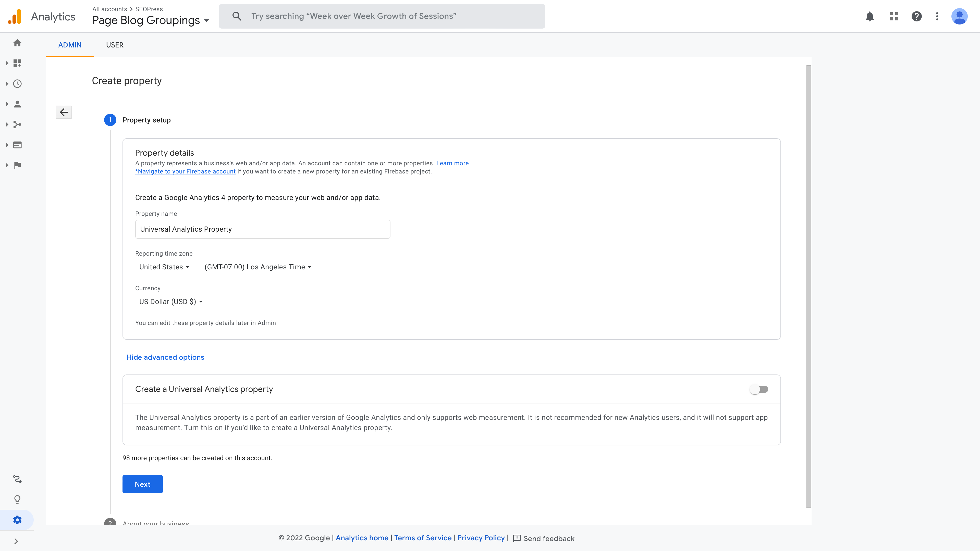Open the help question mark icon

[x=916, y=16]
